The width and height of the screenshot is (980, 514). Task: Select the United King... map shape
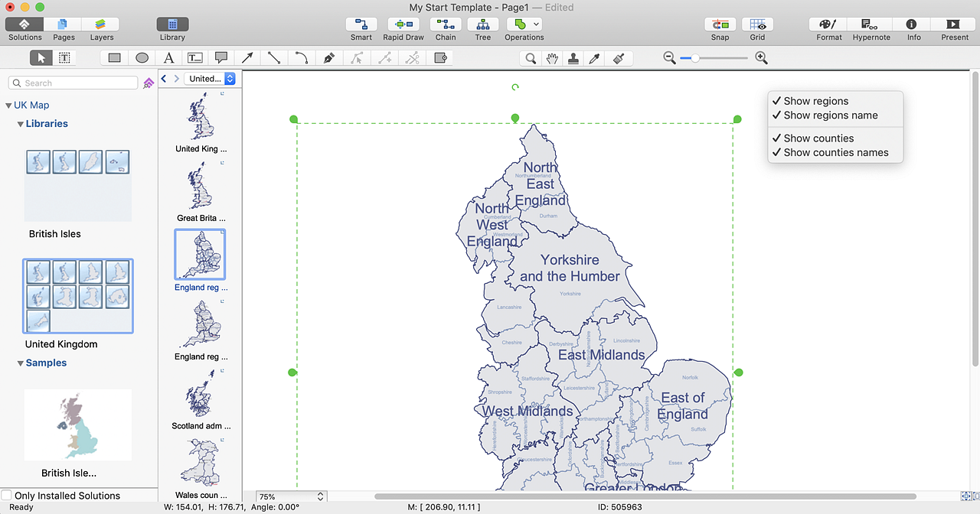coord(201,116)
